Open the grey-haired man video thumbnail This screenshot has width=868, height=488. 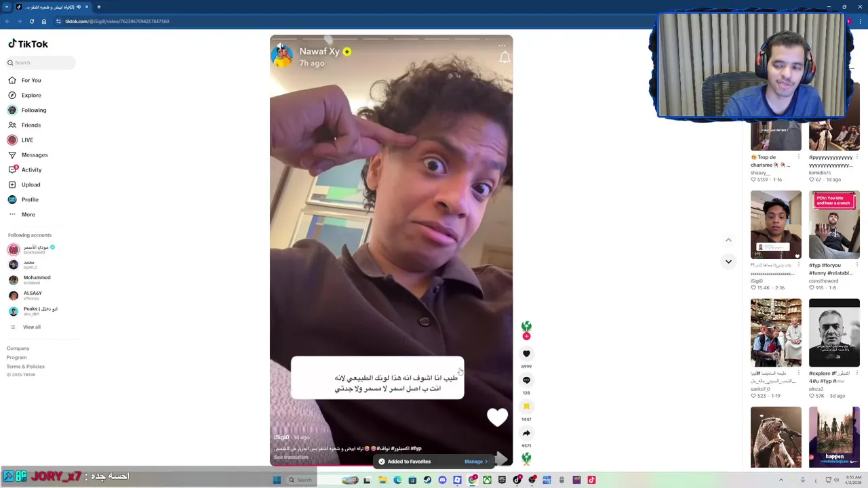834,333
